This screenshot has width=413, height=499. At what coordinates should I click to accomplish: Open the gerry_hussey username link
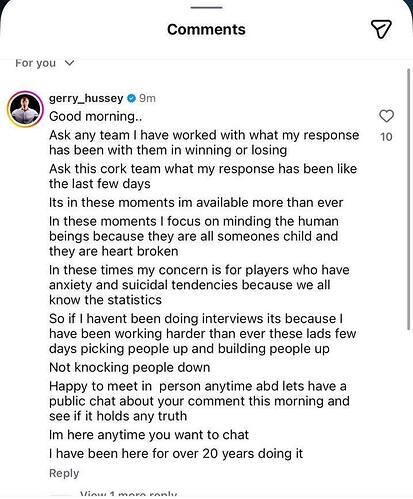(86, 98)
